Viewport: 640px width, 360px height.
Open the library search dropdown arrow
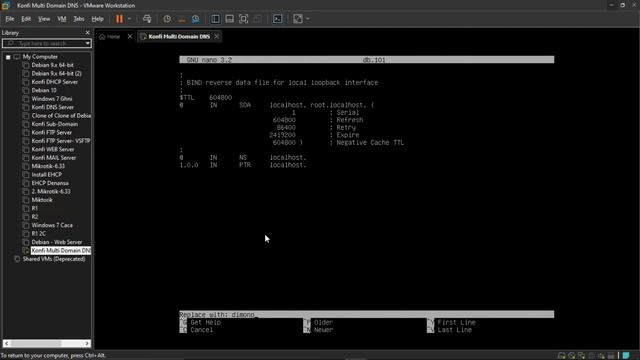click(x=87, y=43)
